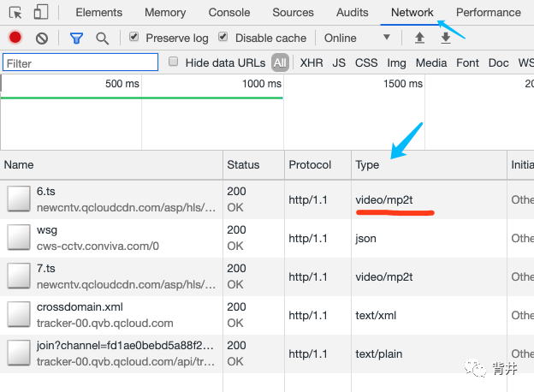Click the wsg request file icon

tap(19, 237)
